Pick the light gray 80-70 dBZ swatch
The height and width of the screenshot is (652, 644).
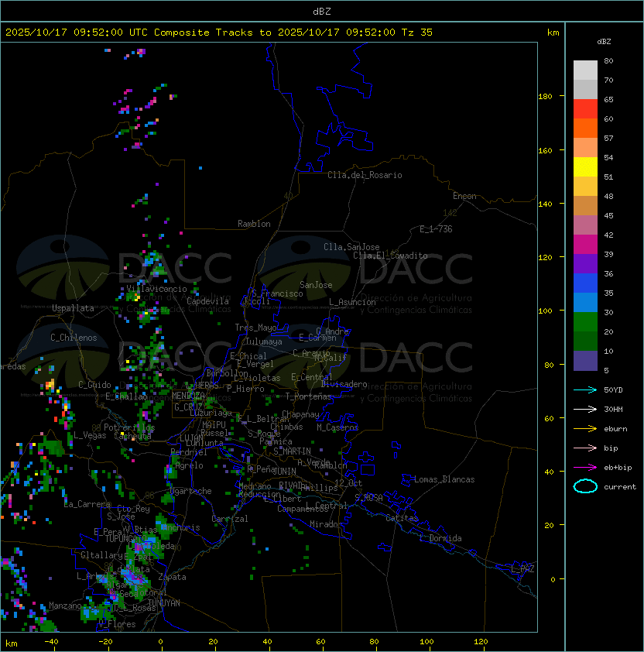tap(585, 70)
